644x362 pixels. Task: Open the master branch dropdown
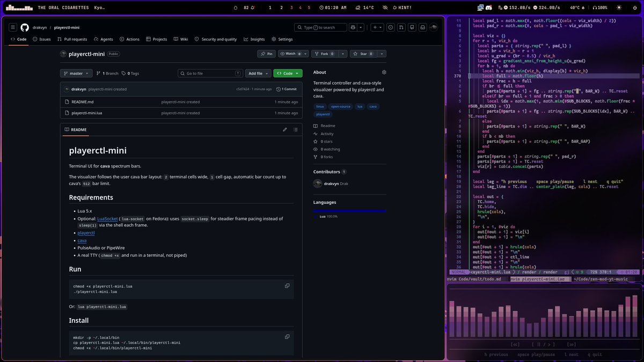point(76,73)
